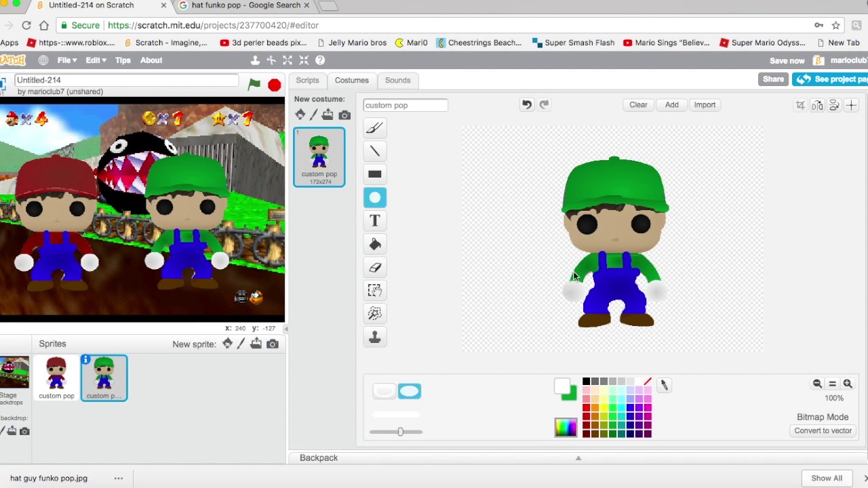Select the Ellipse tool
This screenshot has height=488, width=868.
click(x=374, y=197)
